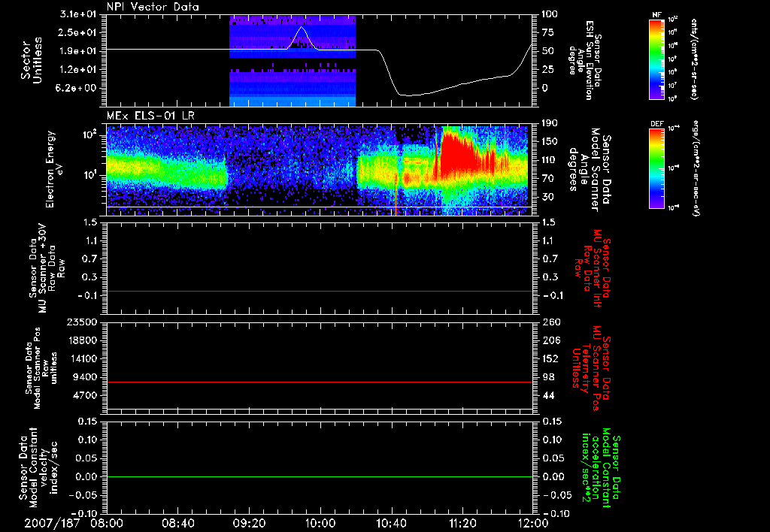
Task: Click the "ergs/(cm**2-sr-sec-eV)" units label
Action: click(x=696, y=168)
